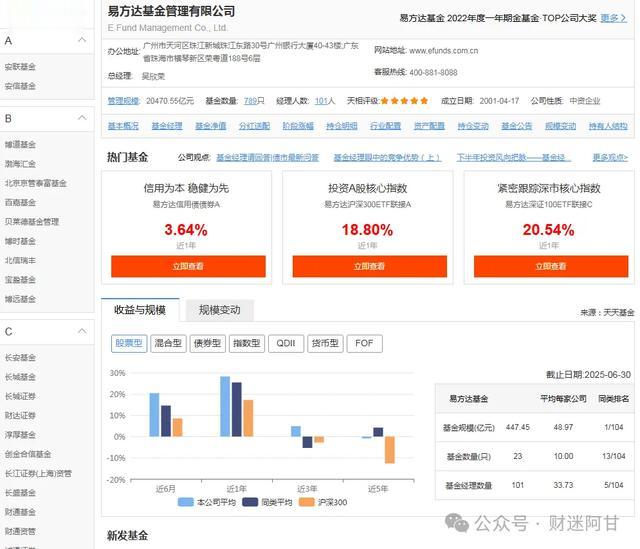Viewport: 640px width, 549px height.
Task: Open the underlined 规模变动 navigation link
Action: click(560, 126)
